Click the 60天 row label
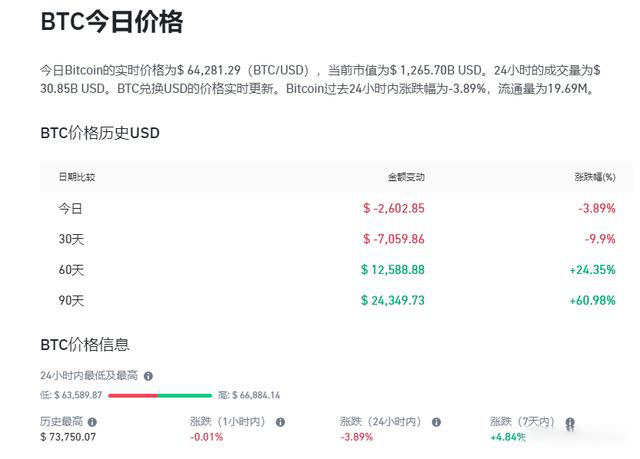The width and height of the screenshot is (640, 459). point(71,270)
